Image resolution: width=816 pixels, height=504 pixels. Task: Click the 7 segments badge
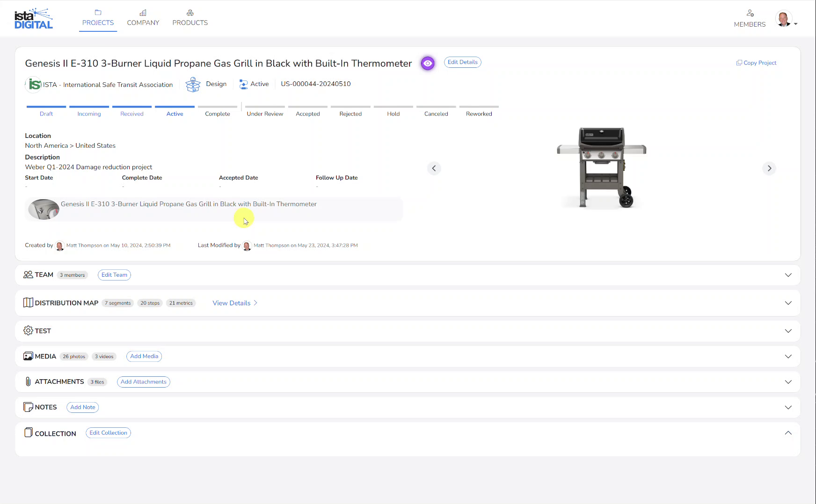click(118, 303)
